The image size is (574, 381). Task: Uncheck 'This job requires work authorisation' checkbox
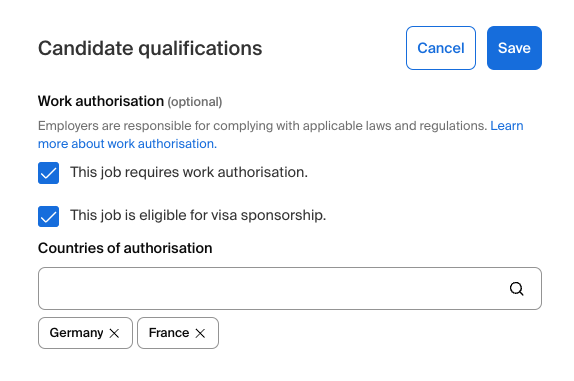pyautogui.click(x=48, y=173)
